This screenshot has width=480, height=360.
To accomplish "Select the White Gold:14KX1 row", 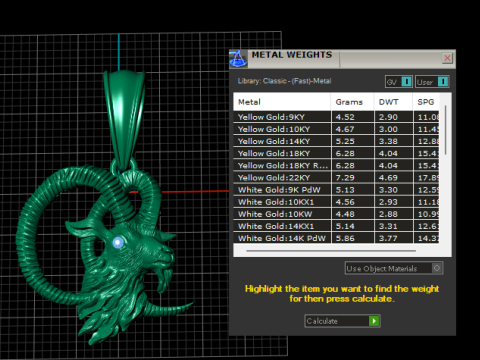I will (336, 226).
